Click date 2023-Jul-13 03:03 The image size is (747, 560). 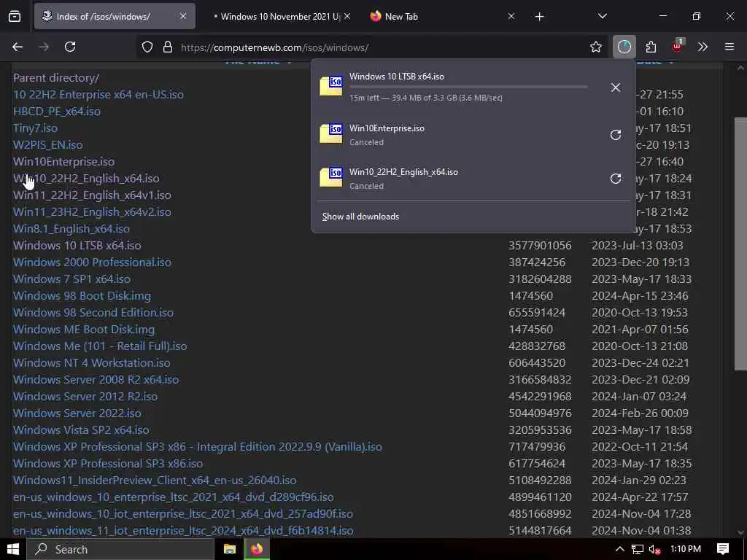(x=638, y=245)
